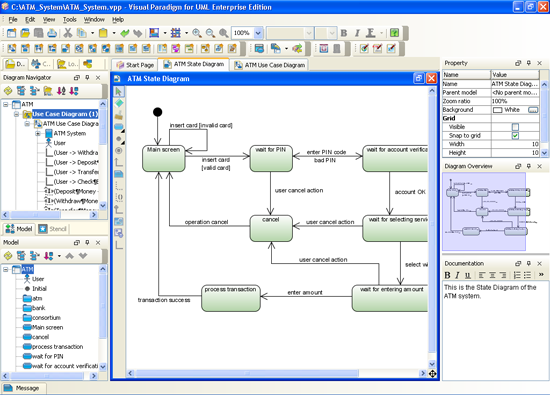Pin the Model panel
This screenshot has height=395, width=550.
pos(87,242)
